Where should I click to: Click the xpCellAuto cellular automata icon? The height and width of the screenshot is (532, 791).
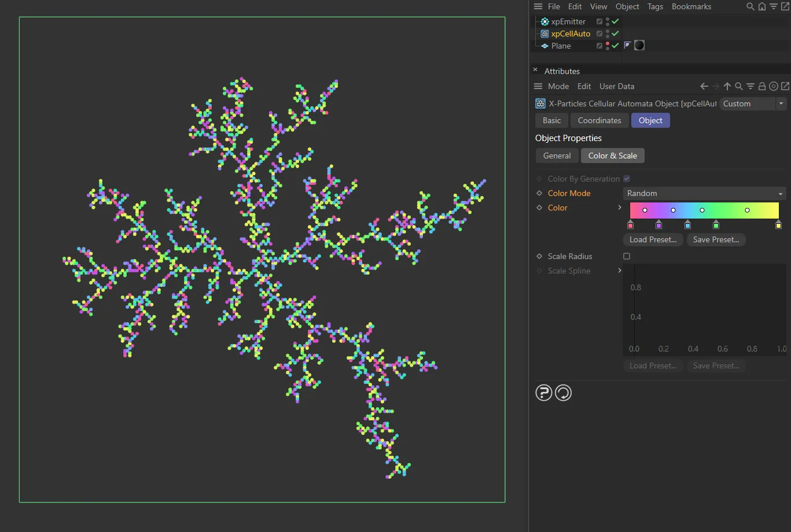(544, 34)
